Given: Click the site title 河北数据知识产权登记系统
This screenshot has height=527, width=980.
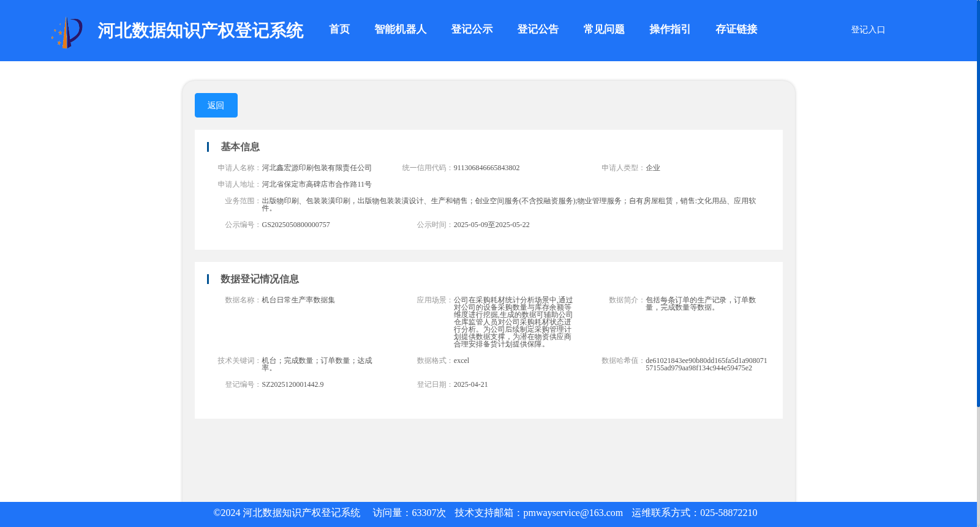Looking at the screenshot, I should [x=200, y=31].
